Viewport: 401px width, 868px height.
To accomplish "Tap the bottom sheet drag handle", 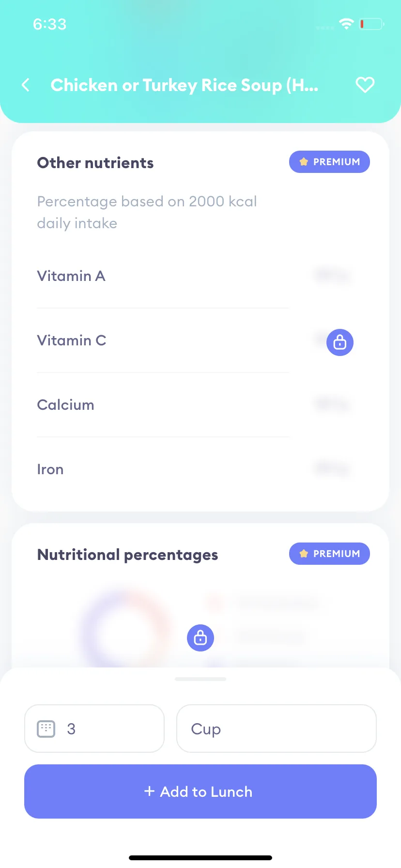I will pos(200,679).
